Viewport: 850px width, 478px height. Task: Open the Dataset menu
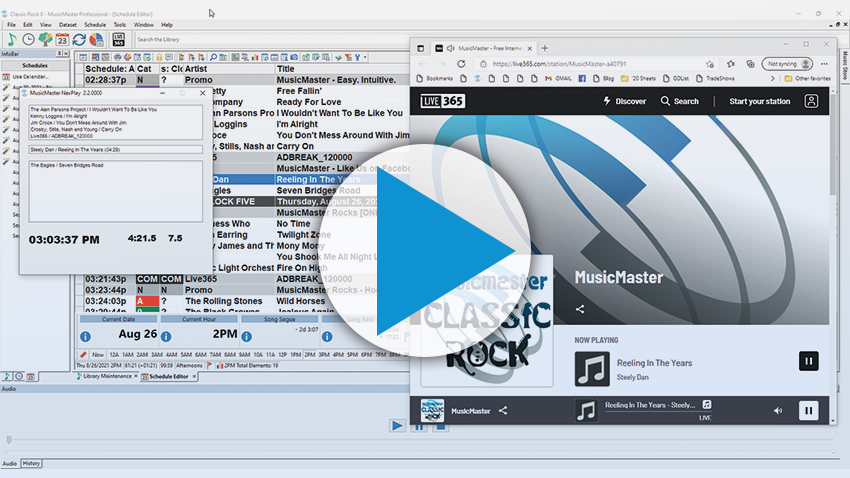point(67,24)
